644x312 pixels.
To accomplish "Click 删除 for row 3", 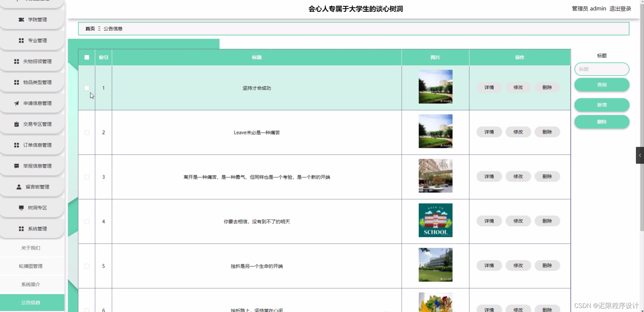I will [x=547, y=176].
